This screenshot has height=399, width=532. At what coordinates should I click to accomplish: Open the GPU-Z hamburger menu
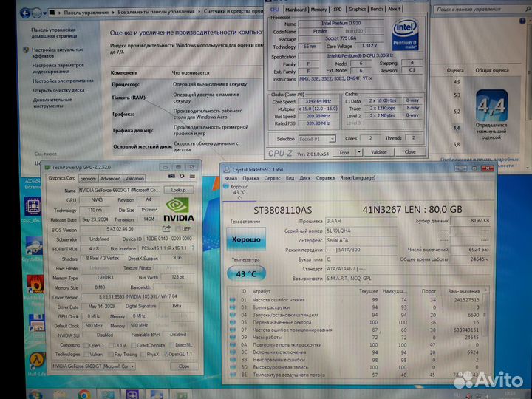point(192,176)
